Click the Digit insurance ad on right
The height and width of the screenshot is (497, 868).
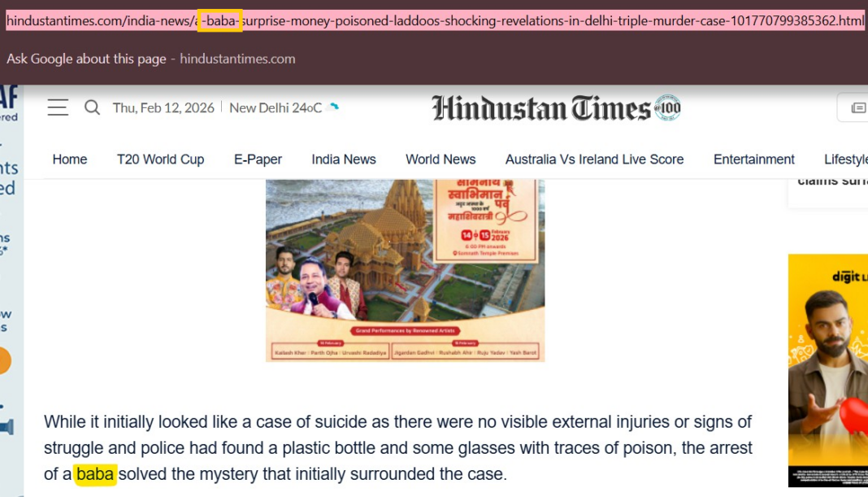pyautogui.click(x=827, y=370)
